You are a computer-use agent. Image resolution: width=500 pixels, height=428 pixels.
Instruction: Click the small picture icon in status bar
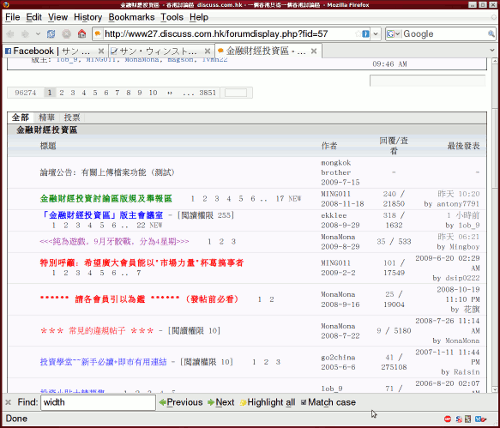click(468, 419)
